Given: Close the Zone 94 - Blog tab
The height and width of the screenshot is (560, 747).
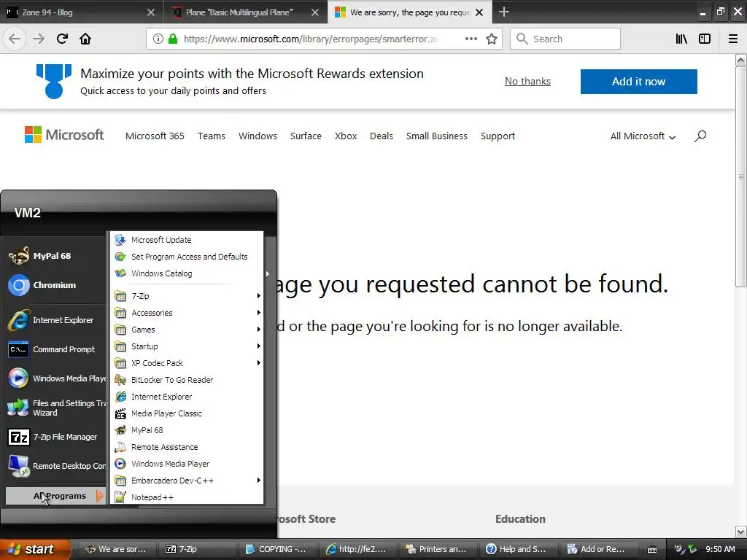Looking at the screenshot, I should pyautogui.click(x=150, y=12).
